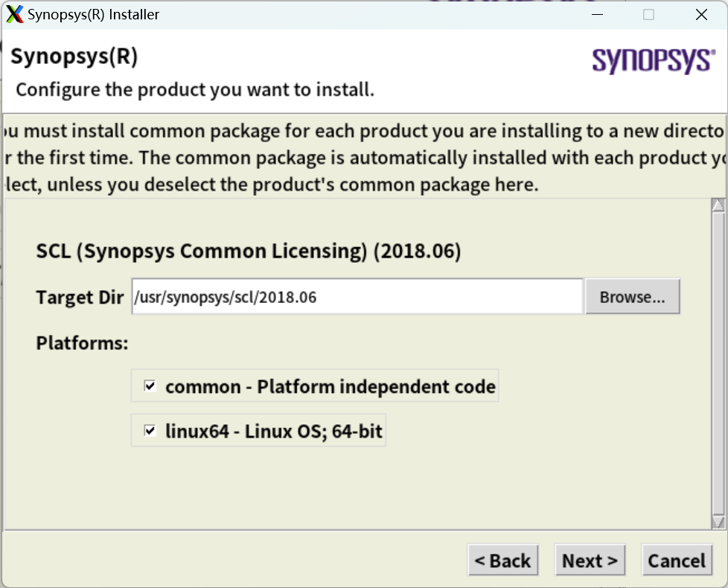Click the scrollbar down arrow
The image size is (728, 588).
point(718,522)
